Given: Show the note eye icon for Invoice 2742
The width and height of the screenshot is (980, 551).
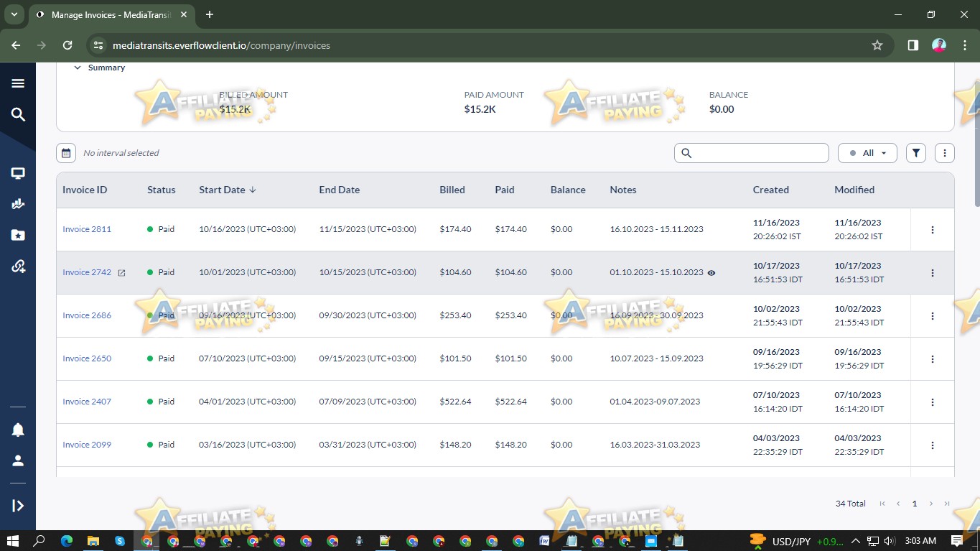Looking at the screenshot, I should [711, 273].
